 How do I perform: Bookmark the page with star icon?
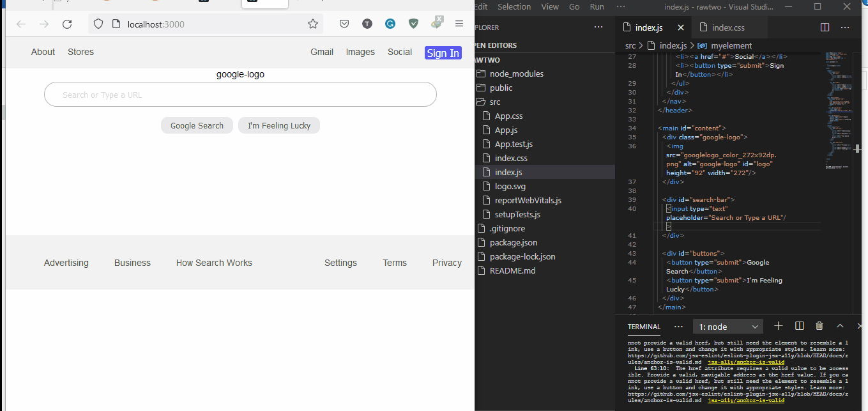coord(313,24)
